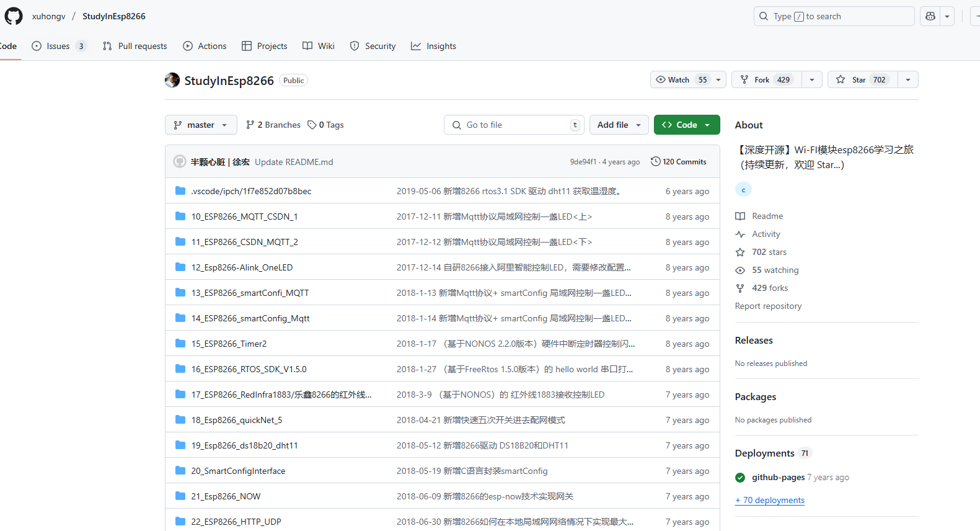Open the Releases heading link
The width and height of the screenshot is (980, 531).
[754, 340]
